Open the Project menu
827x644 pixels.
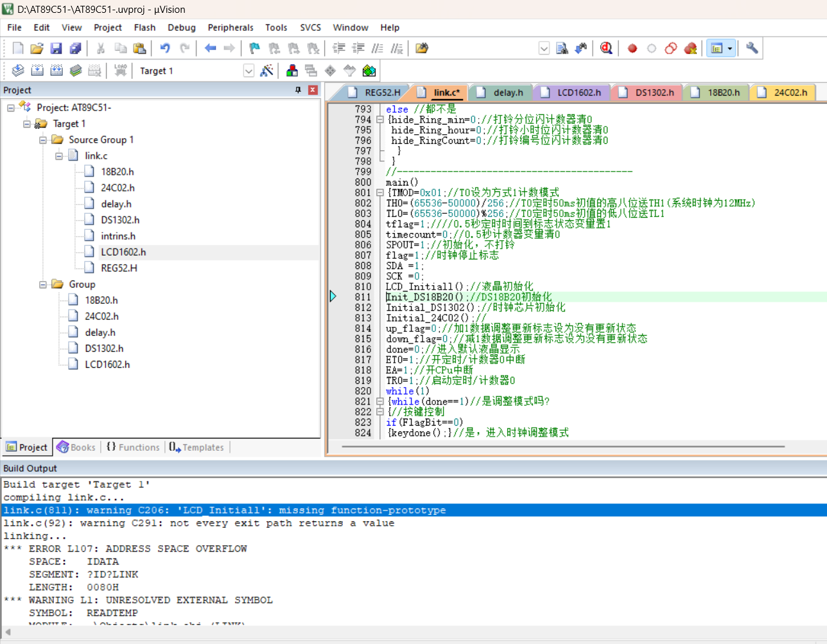(x=108, y=28)
